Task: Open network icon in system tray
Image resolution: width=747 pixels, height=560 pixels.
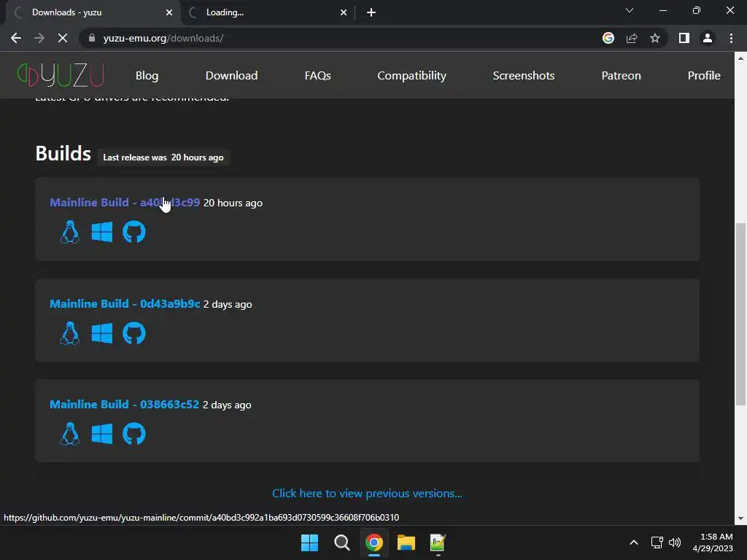Action: point(657,542)
